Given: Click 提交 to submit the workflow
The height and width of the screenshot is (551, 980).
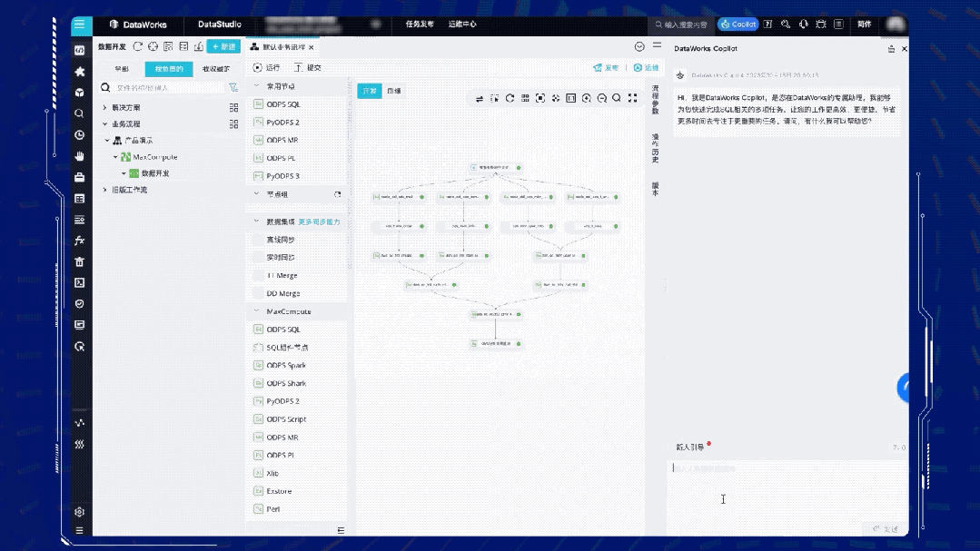Looking at the screenshot, I should [x=308, y=67].
